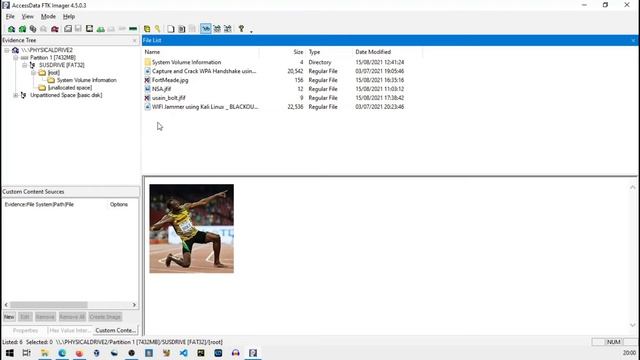Select System Volume Information in Evidence Tree
This screenshot has height=360, width=640.
coord(87,80)
